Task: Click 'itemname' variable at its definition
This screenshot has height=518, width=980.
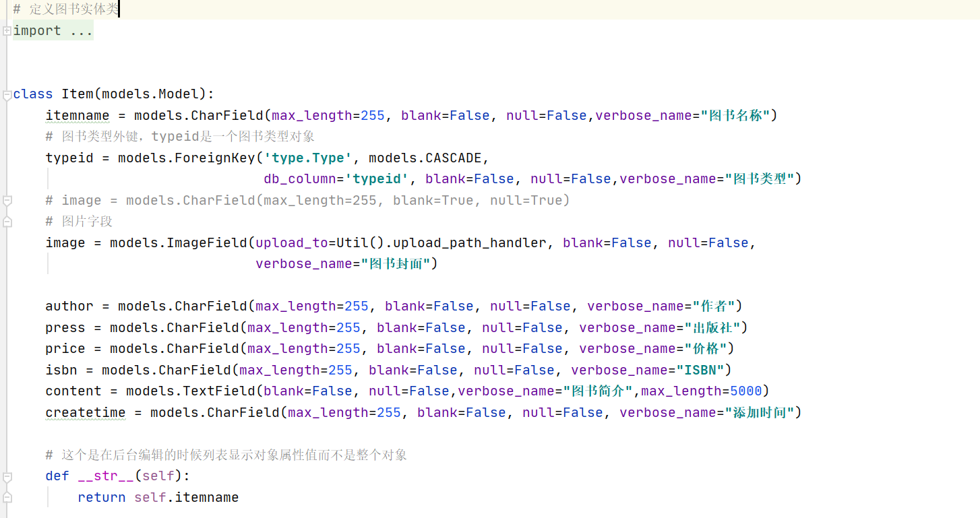Action: point(78,116)
